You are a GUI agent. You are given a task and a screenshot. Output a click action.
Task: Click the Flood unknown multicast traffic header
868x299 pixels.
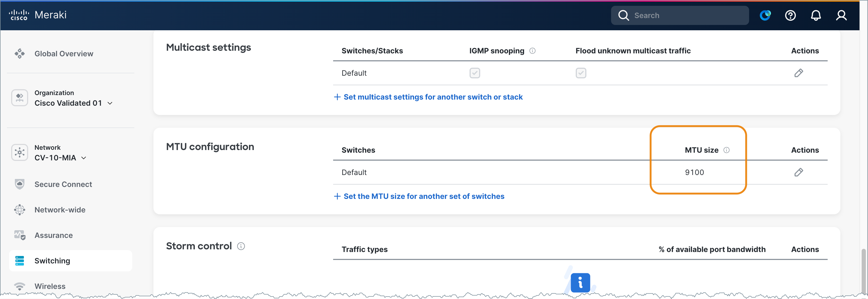tap(633, 51)
